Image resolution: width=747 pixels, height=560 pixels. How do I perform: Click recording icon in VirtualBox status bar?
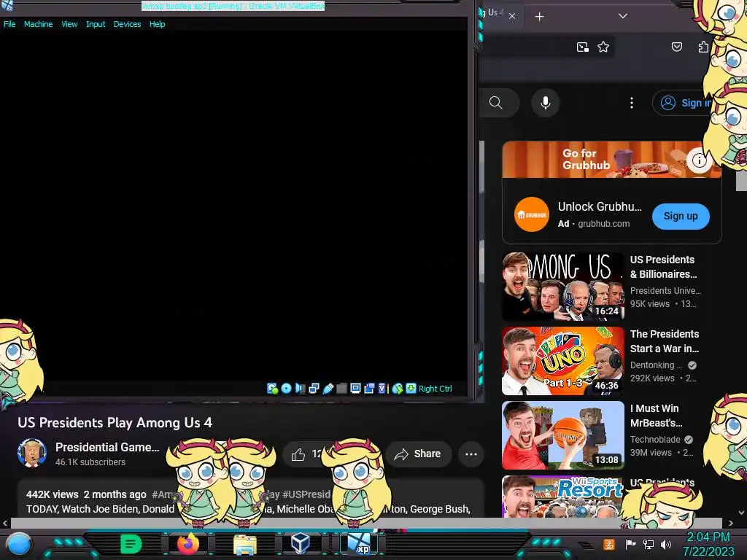click(368, 389)
